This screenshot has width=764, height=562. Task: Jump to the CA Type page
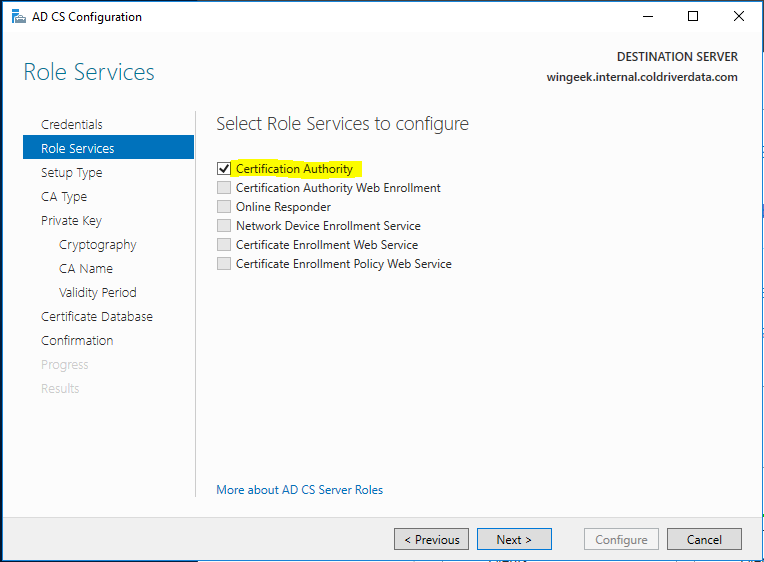click(64, 196)
